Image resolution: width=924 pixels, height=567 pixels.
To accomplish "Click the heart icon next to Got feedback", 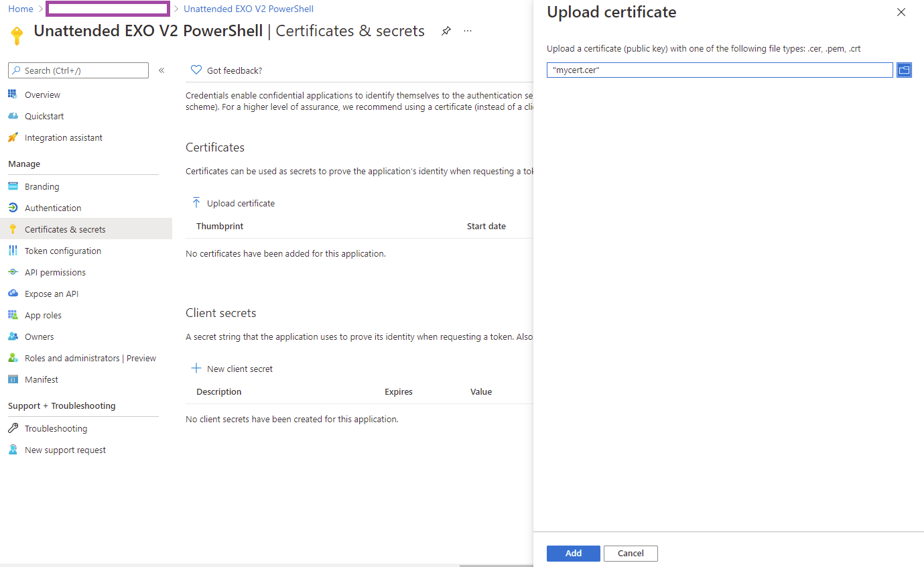I will point(196,70).
